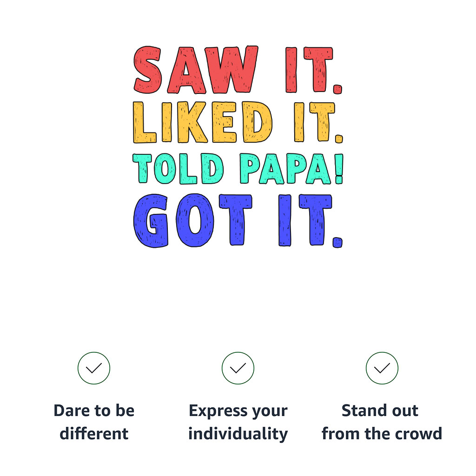
Task: Click the "Stand out" text
Action: point(380,411)
